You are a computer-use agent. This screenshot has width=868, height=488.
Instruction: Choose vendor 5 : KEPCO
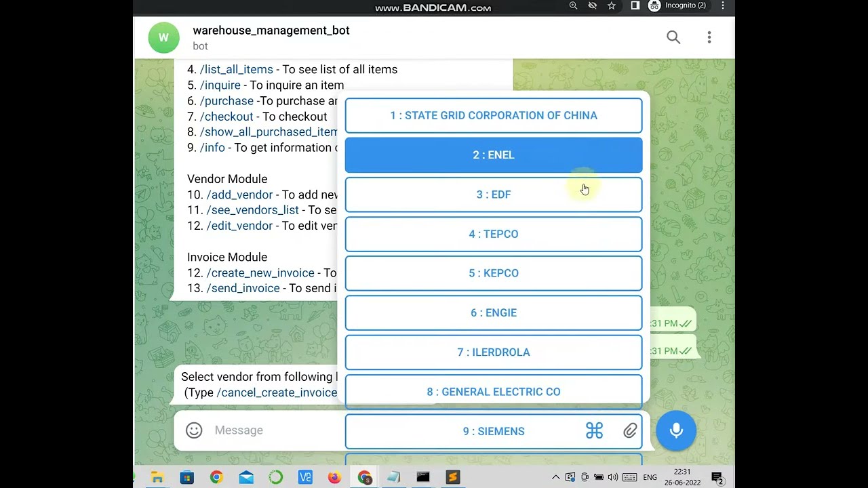click(x=494, y=273)
